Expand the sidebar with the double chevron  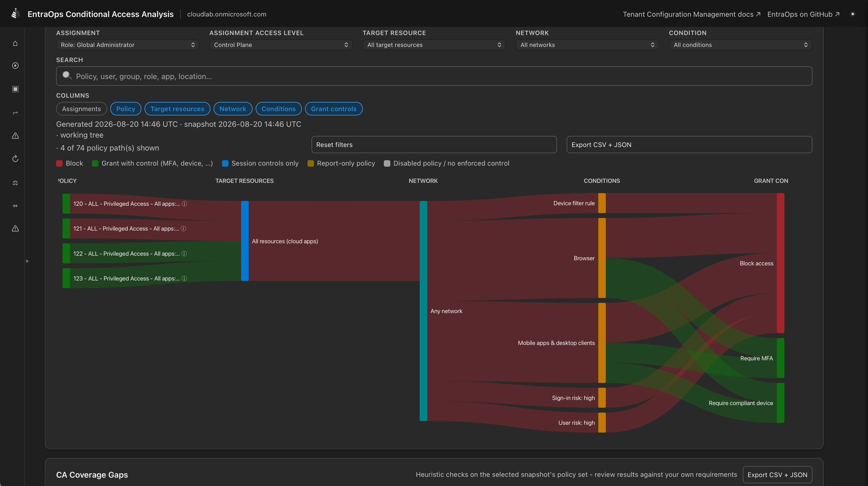(x=27, y=261)
